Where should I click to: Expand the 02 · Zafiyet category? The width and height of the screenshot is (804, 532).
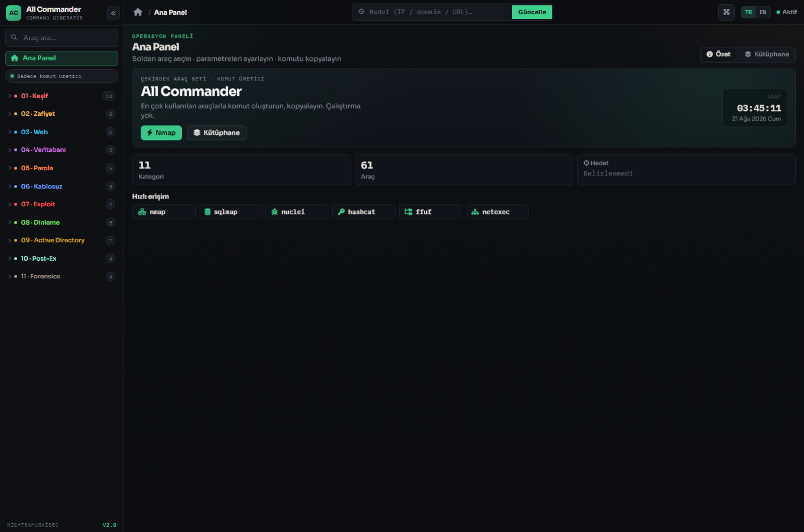pos(61,114)
